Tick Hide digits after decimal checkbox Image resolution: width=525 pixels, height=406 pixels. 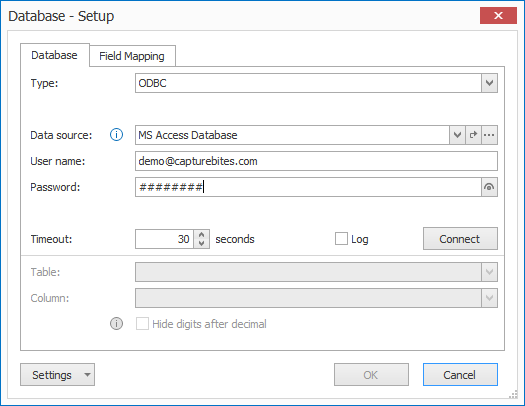[x=142, y=324]
